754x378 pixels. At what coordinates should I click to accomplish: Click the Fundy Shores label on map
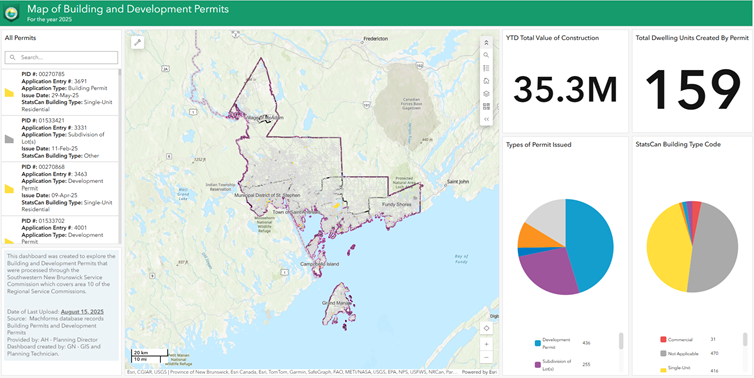point(397,204)
